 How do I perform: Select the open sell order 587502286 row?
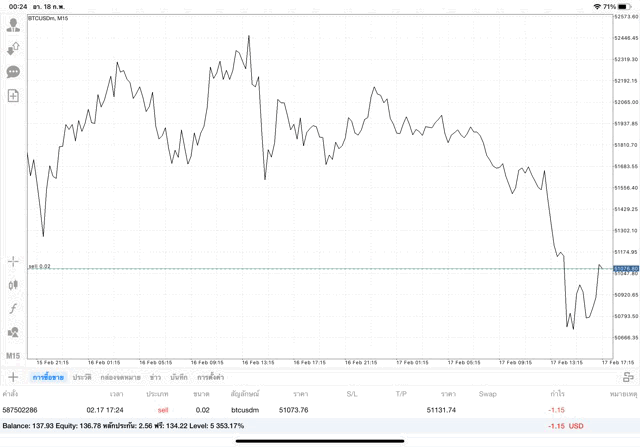300,410
